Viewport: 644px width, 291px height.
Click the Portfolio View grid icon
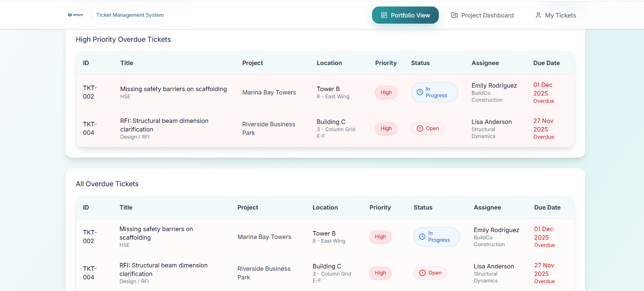point(384,15)
